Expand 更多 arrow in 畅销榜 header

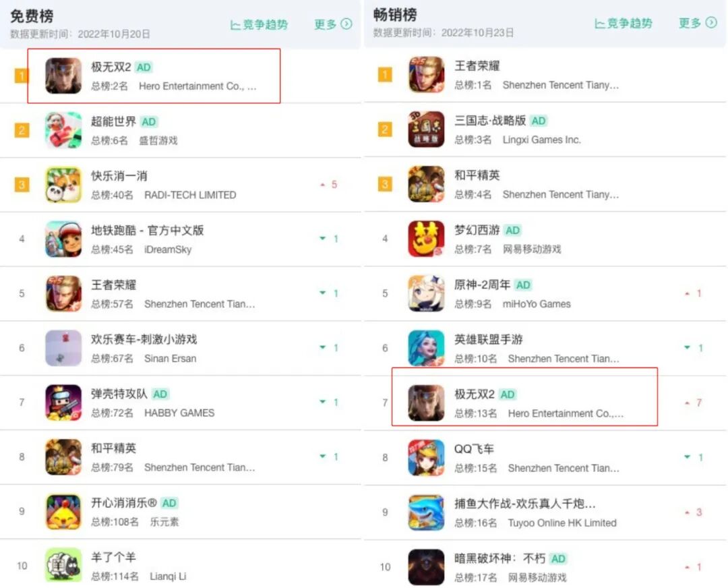click(711, 23)
